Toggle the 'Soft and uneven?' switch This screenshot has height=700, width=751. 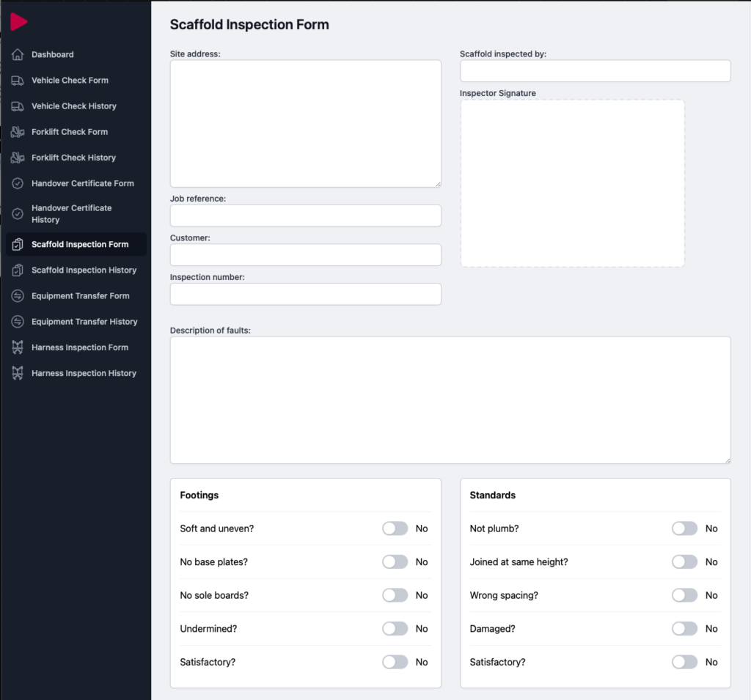(x=395, y=528)
